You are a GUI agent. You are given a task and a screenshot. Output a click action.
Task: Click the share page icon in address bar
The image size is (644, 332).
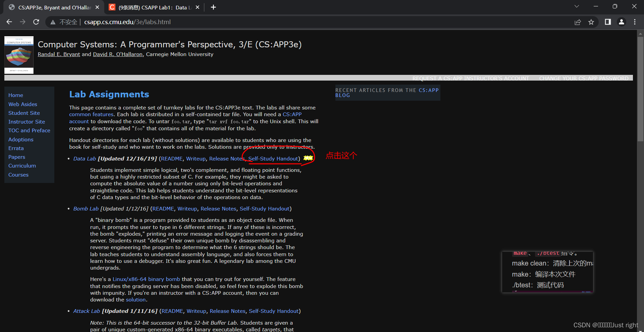click(x=578, y=22)
